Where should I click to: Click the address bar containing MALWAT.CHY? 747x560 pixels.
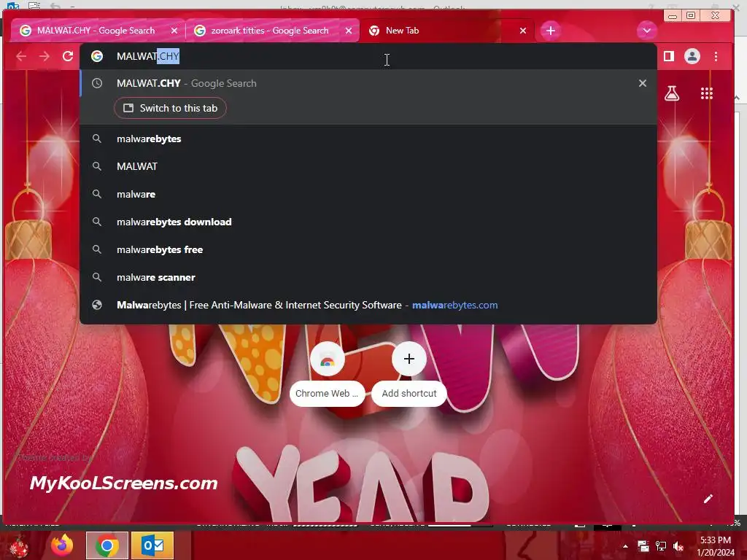pyautogui.click(x=368, y=56)
